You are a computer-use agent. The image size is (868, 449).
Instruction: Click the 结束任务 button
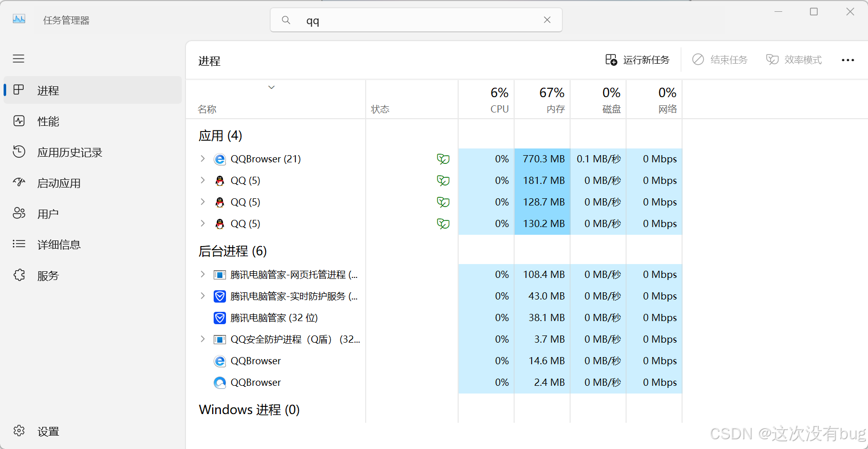(x=720, y=60)
